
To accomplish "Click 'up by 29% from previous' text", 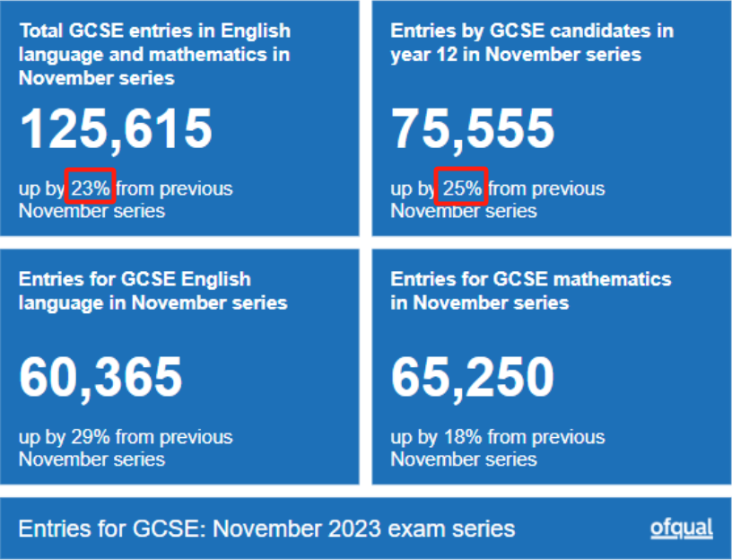I will (x=126, y=437).
